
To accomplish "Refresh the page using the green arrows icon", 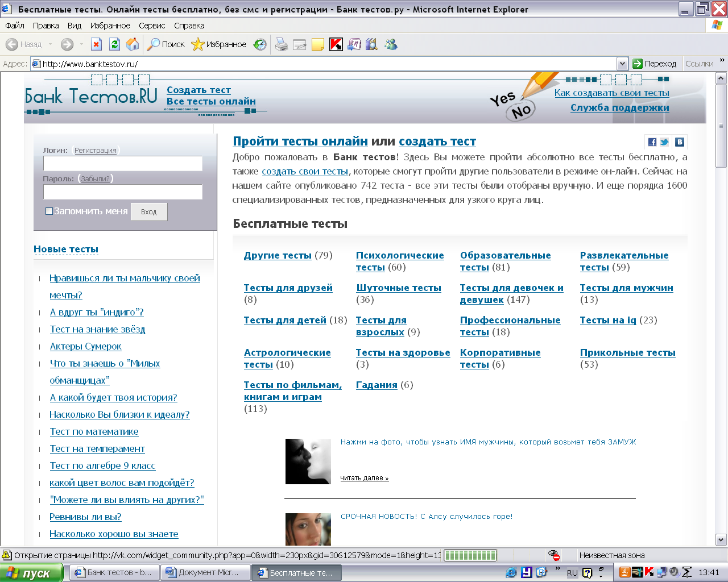I will pyautogui.click(x=114, y=44).
